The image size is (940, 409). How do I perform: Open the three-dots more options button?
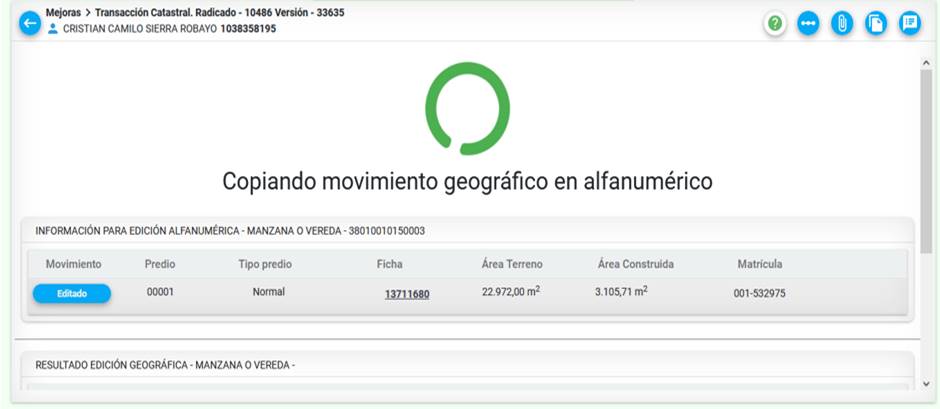pyautogui.click(x=808, y=23)
